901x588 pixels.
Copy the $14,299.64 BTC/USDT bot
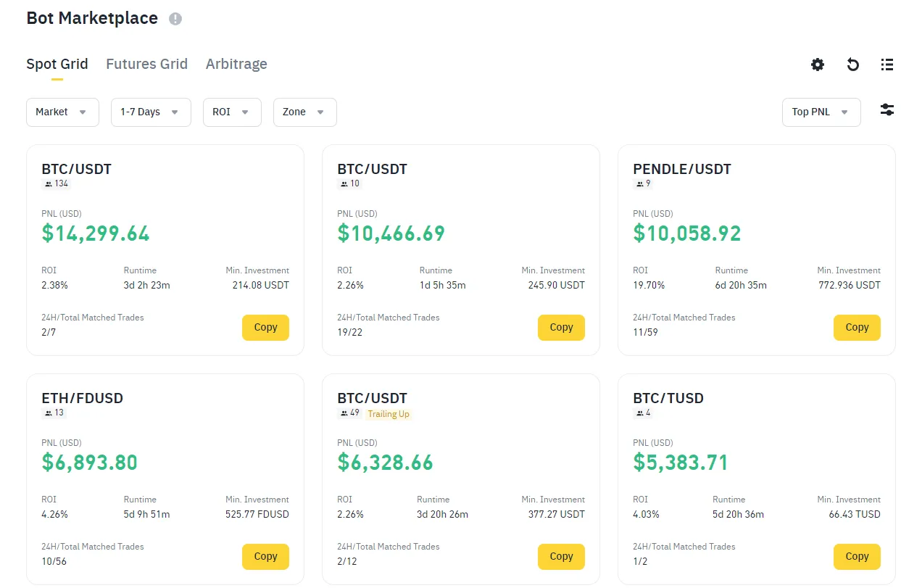[x=265, y=328]
